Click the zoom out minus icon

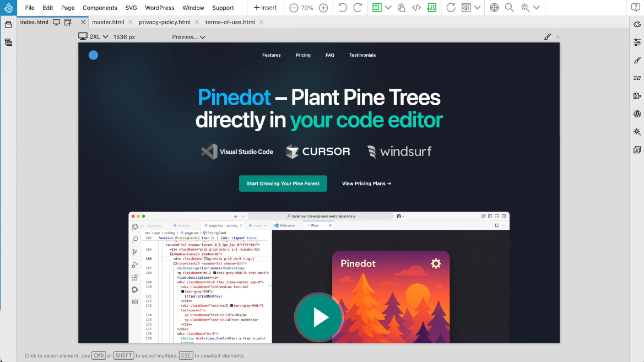click(294, 8)
